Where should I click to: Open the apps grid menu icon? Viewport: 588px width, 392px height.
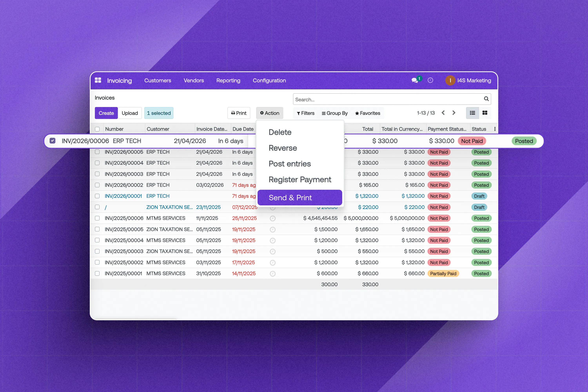click(98, 80)
